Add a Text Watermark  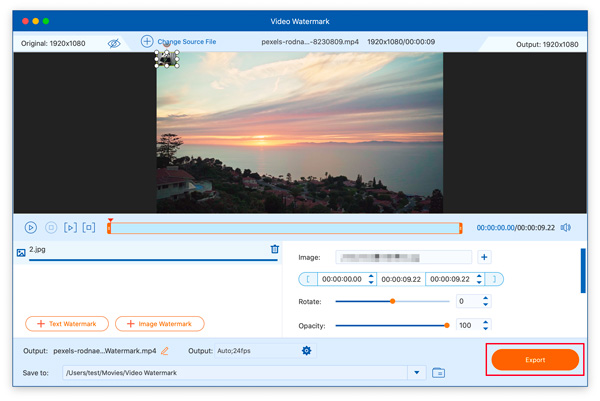[67, 324]
